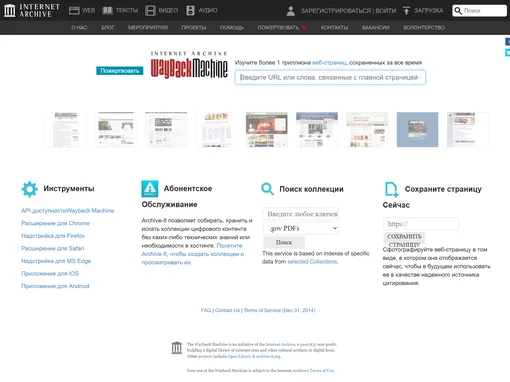510x382 pixels.
Task: Open the МЕРОПРИЯТИЯ menu item
Action: click(148, 28)
